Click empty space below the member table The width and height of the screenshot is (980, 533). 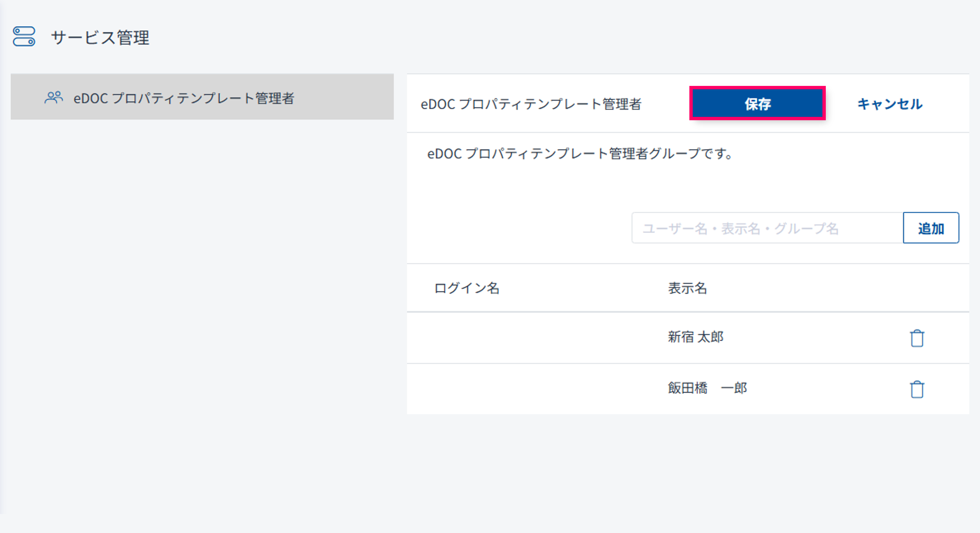(685, 464)
